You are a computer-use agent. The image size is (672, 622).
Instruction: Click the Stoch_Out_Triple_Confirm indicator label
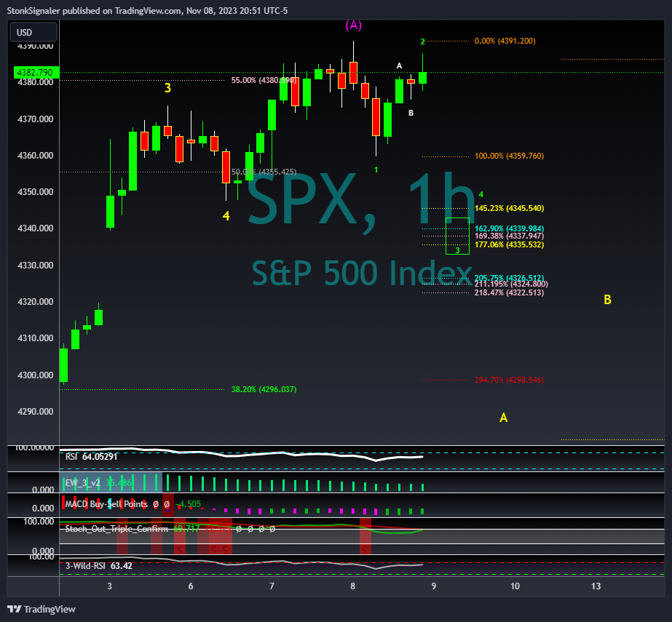[x=116, y=529]
